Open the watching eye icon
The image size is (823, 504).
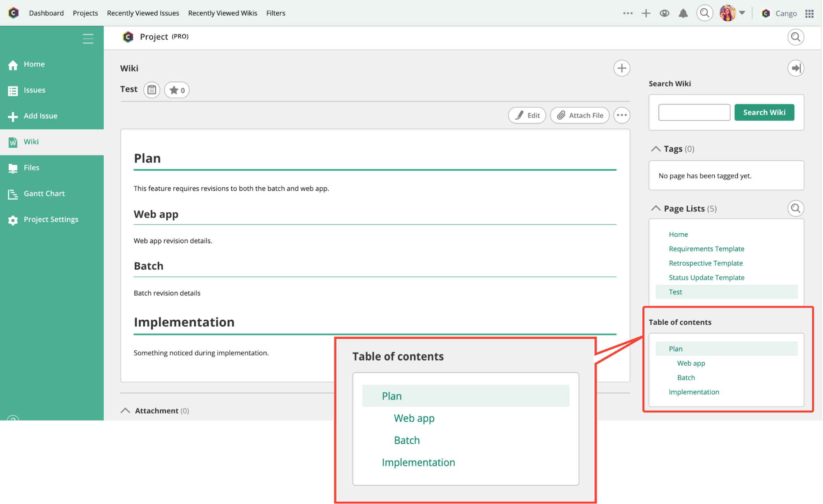tap(664, 13)
